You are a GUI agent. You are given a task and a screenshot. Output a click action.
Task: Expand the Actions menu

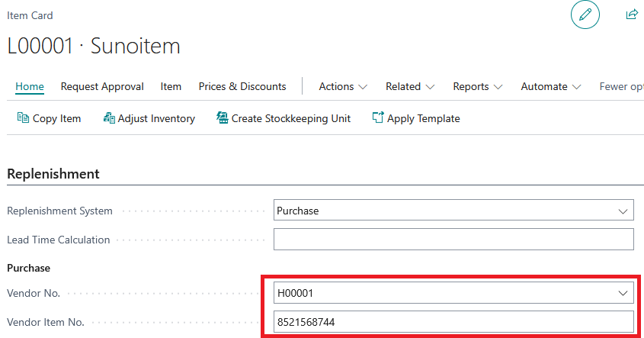[x=343, y=87]
